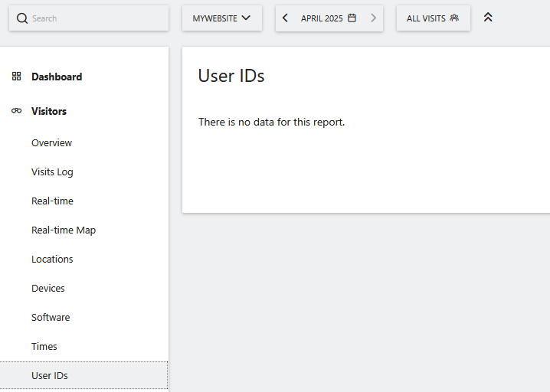Click the search magnifier icon
550x392 pixels.
[22, 18]
